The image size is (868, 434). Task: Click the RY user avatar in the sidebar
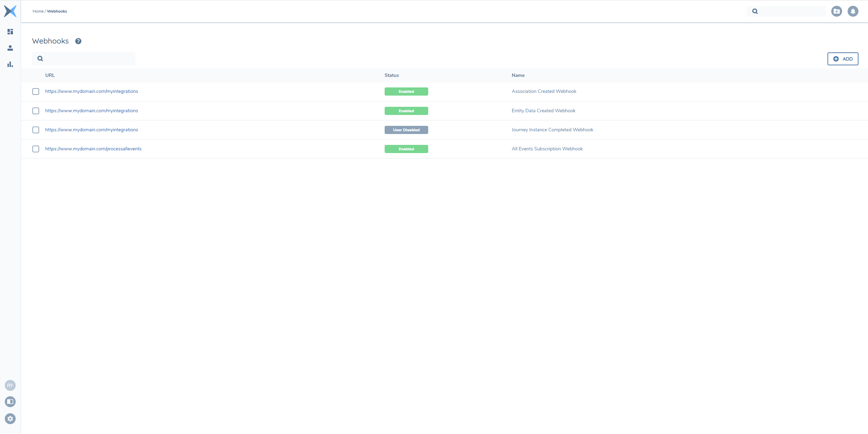coord(10,385)
